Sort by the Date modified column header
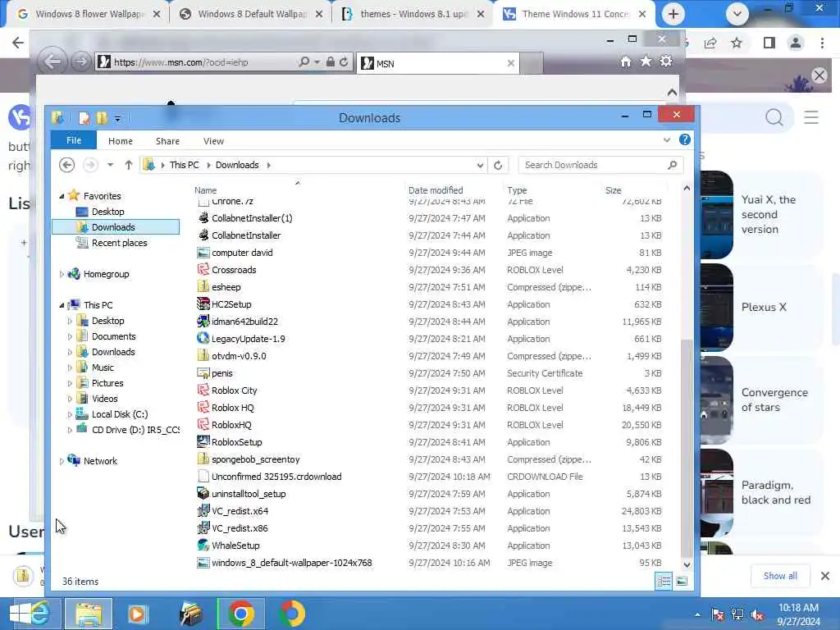Viewport: 840px width, 630px height. [435, 190]
